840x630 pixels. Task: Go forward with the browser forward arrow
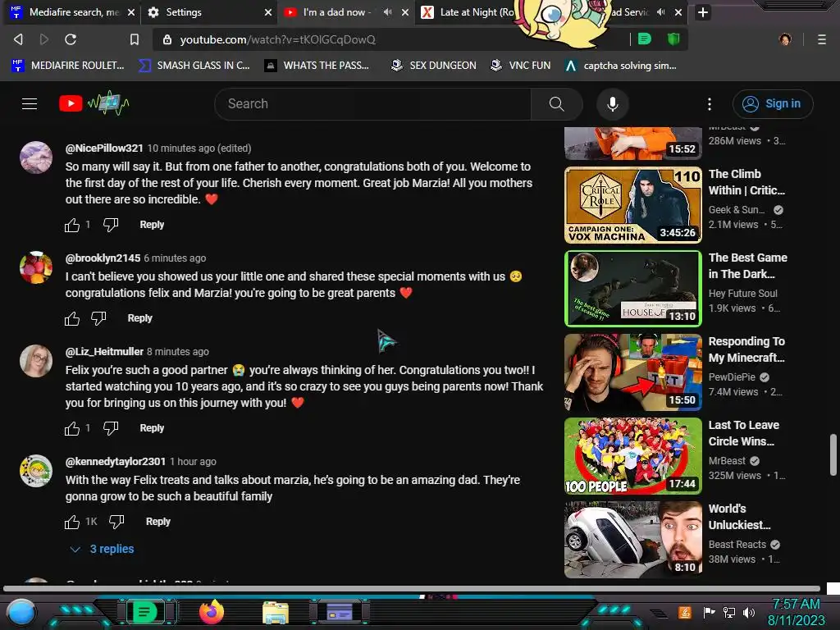click(x=44, y=39)
